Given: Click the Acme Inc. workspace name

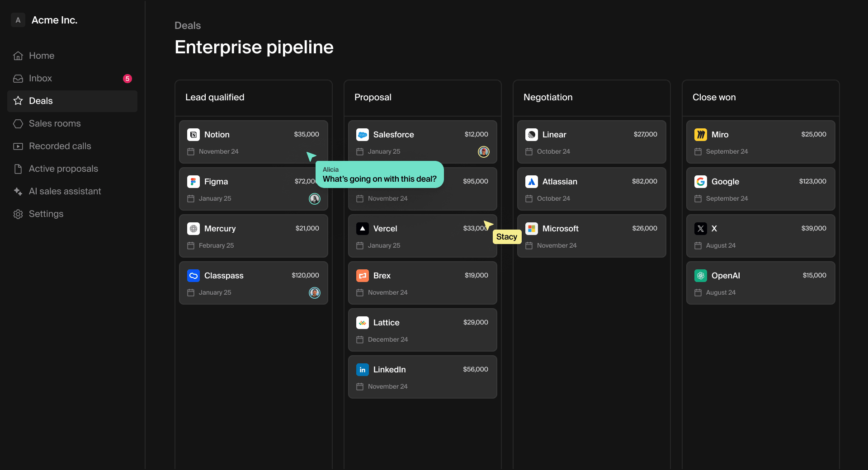Looking at the screenshot, I should (x=54, y=20).
